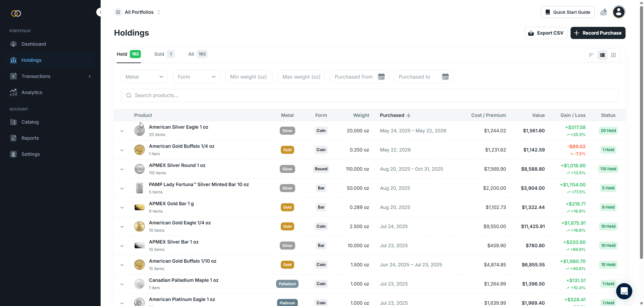Click the -$89.02 loss amount

576,146
